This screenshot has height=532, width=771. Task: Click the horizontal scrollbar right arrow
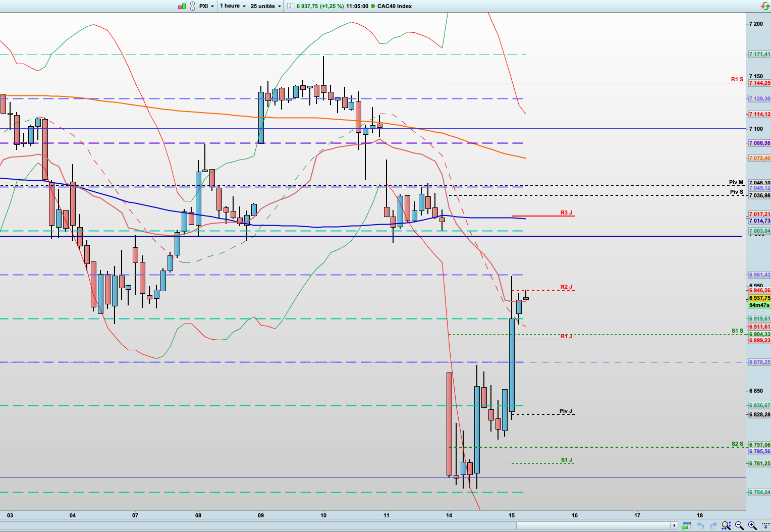(674, 525)
